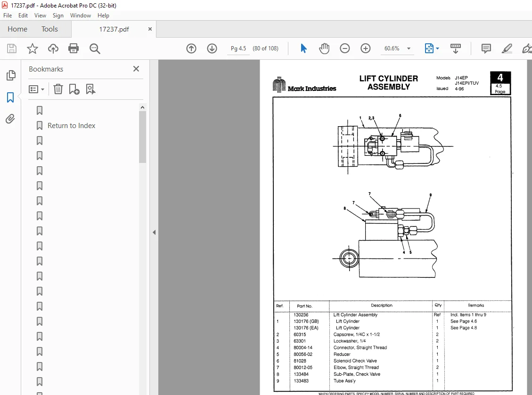Click the Sign tool pen icon

coord(526,48)
